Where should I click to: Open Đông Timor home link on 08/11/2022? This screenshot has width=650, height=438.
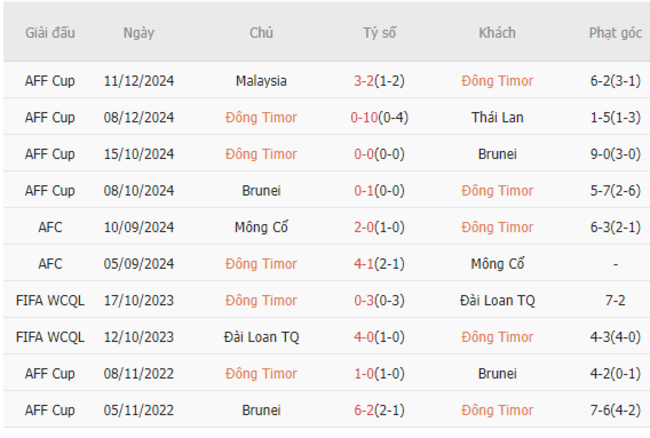[x=261, y=373]
